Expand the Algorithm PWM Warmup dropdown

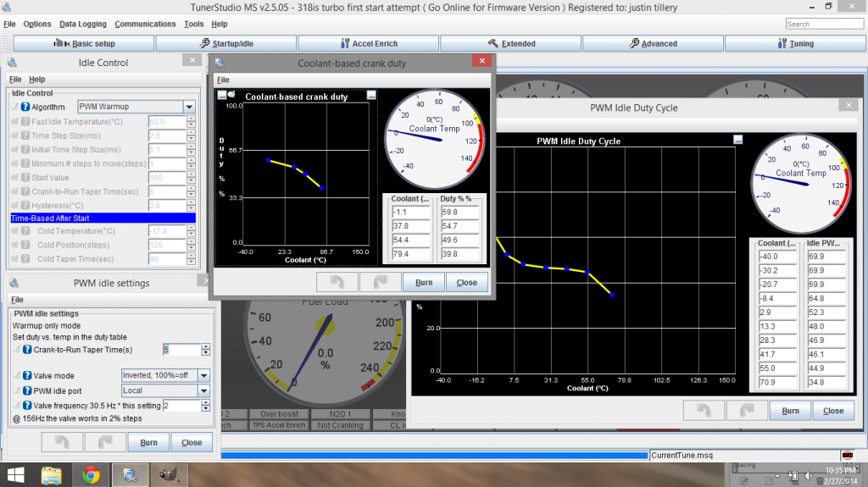coord(189,107)
